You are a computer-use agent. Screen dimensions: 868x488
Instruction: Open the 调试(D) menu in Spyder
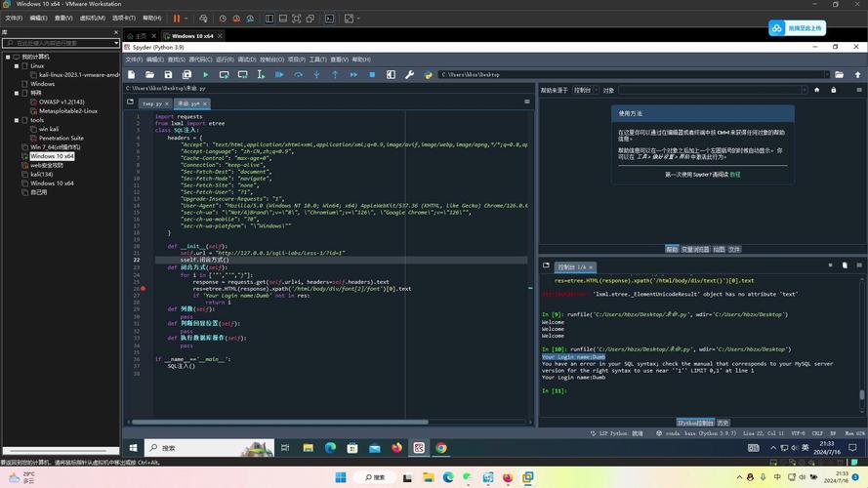click(247, 60)
